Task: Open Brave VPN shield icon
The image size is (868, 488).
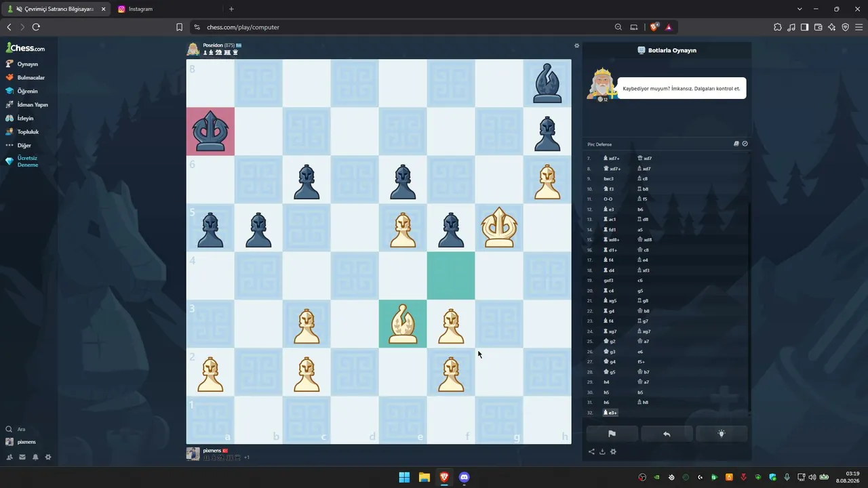Action: (x=846, y=27)
